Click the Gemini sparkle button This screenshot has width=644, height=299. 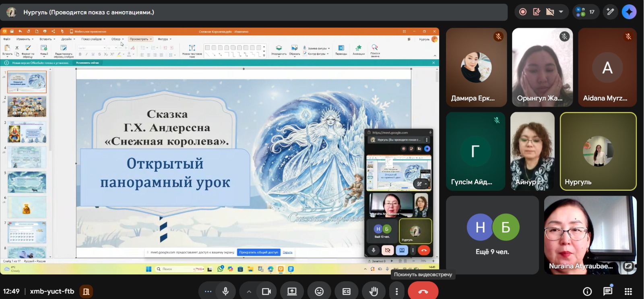point(629,12)
